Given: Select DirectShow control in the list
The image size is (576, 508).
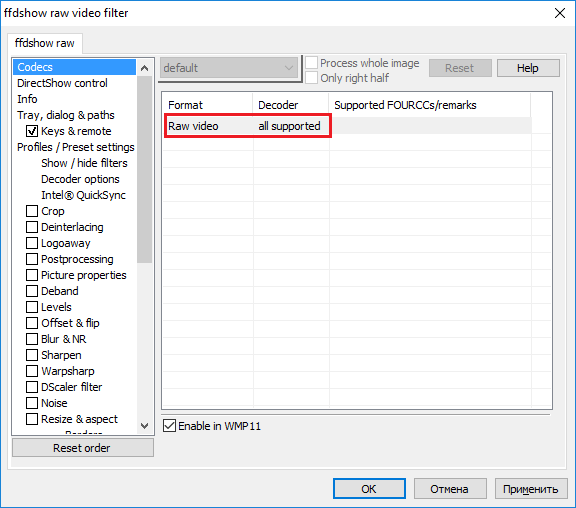Looking at the screenshot, I should [62, 83].
